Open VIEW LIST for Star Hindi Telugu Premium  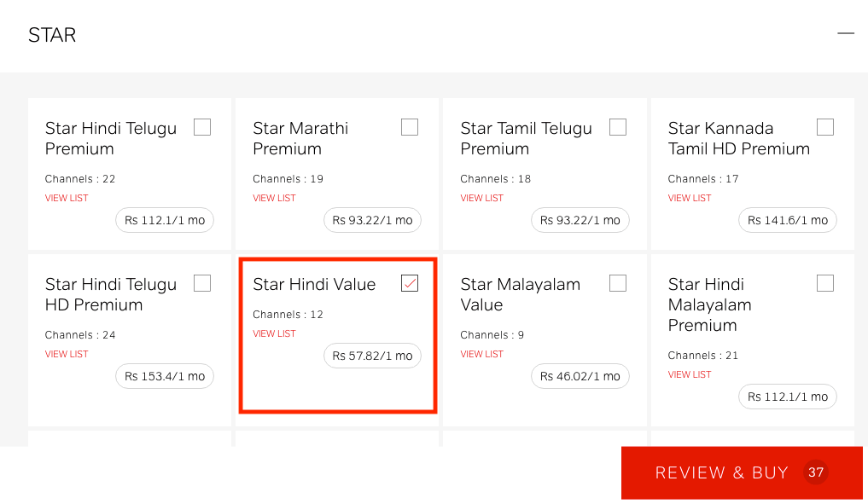point(67,198)
